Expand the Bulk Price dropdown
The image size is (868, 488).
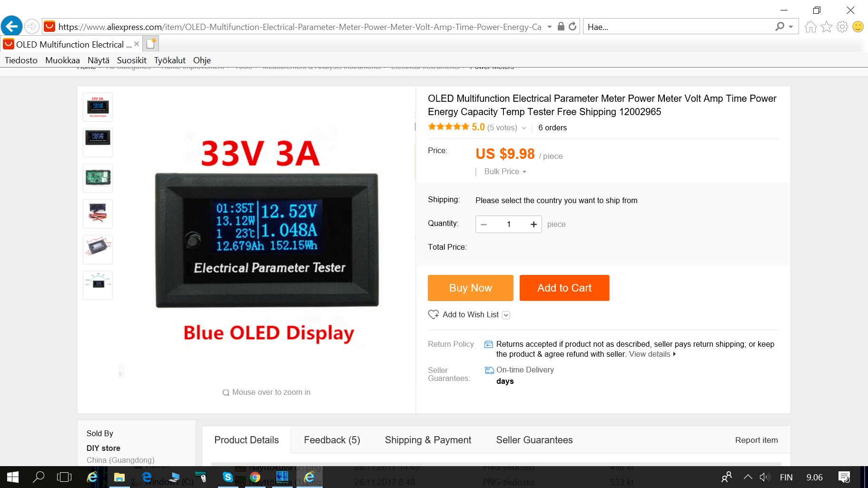tap(505, 172)
